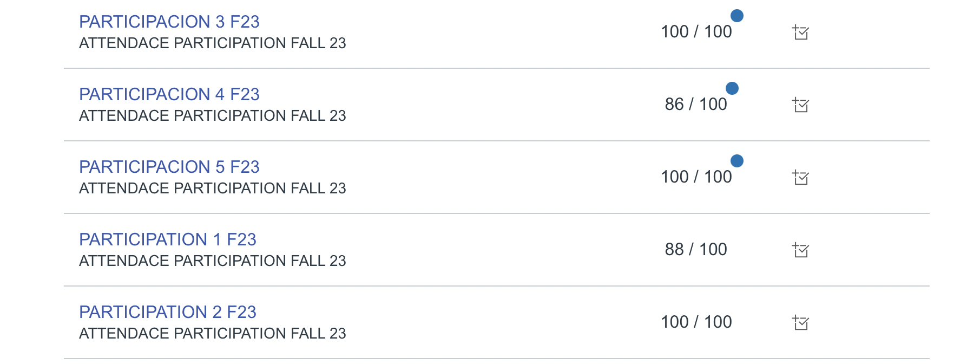The image size is (980, 364).
Task: Open the PARTICIPATION 2 F23 assignment link
Action: [167, 312]
